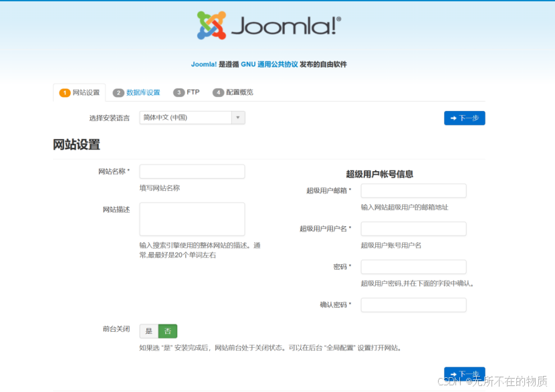Go to the FTP step tab
Screen dimensions: 555x392
[x=186, y=92]
